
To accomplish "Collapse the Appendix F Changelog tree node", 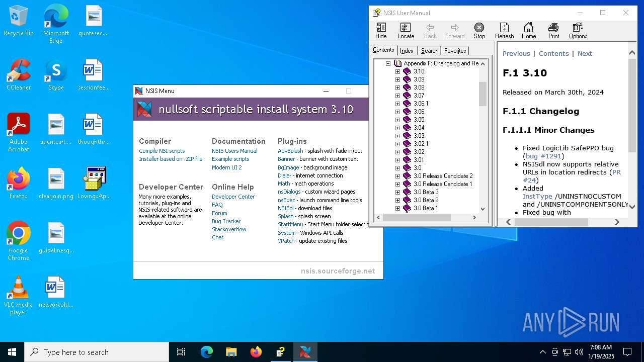I will [388, 63].
